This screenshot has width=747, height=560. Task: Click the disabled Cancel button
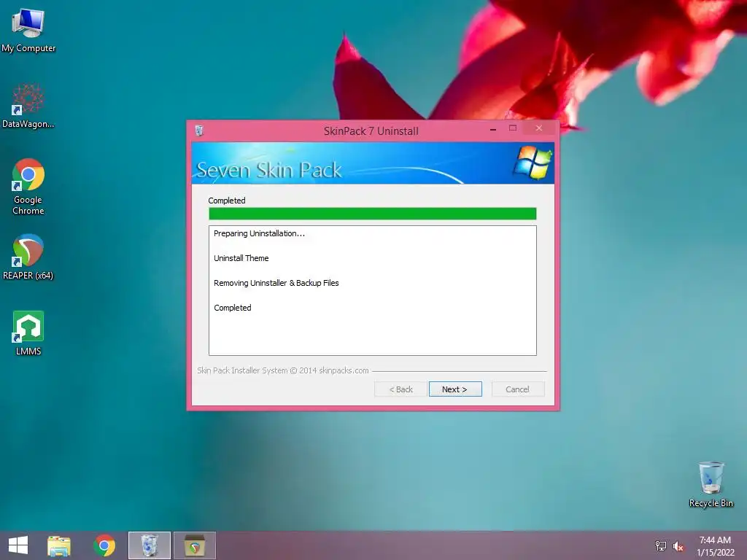[x=517, y=389]
